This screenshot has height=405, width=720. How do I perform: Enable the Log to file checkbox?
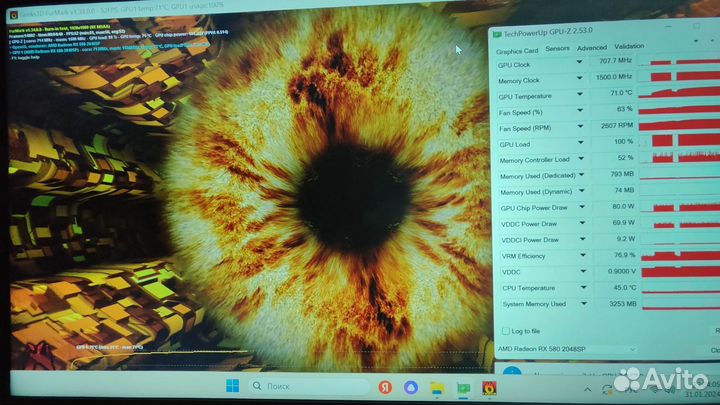click(x=503, y=330)
